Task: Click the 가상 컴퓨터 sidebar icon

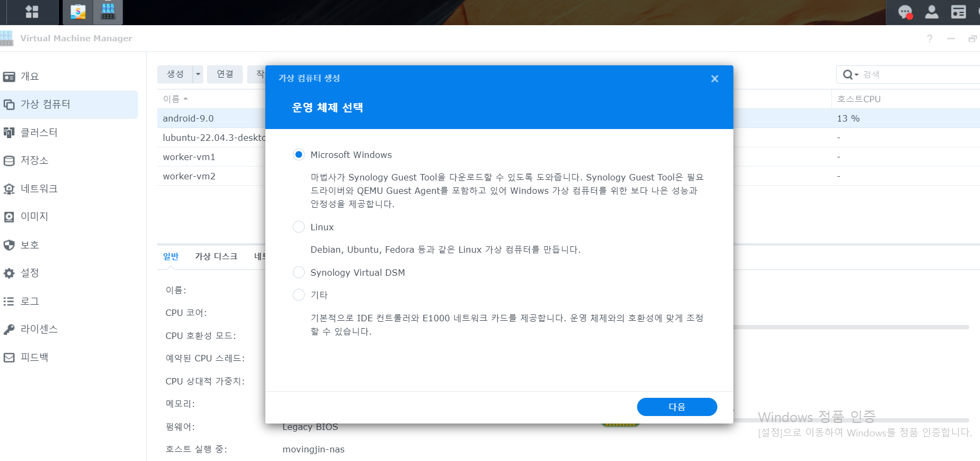Action: [9, 104]
